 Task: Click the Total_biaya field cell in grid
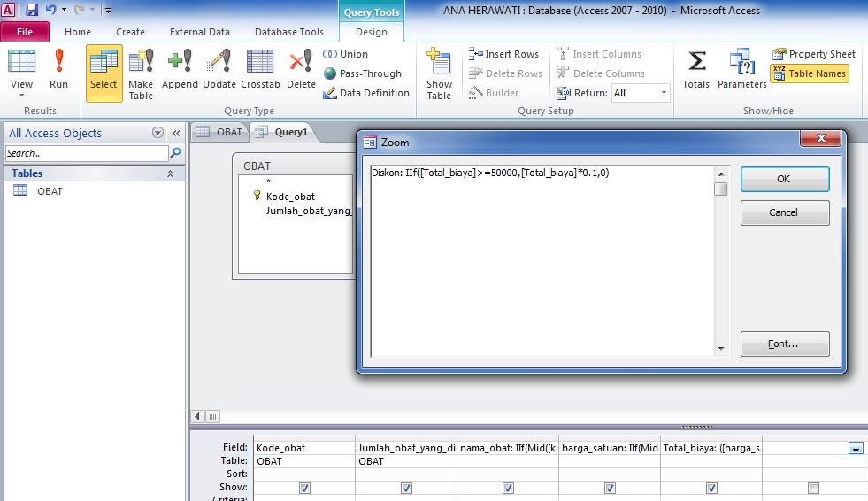pos(711,448)
